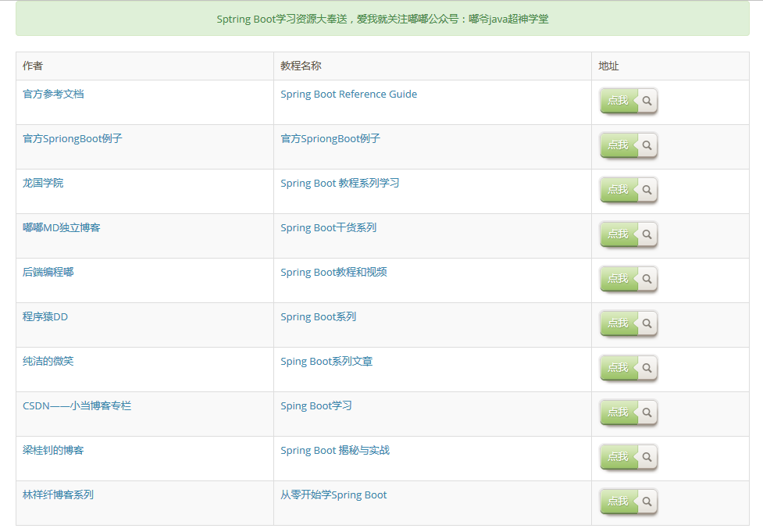Click the magnifier icon in 后端编程嘟 row

[647, 279]
